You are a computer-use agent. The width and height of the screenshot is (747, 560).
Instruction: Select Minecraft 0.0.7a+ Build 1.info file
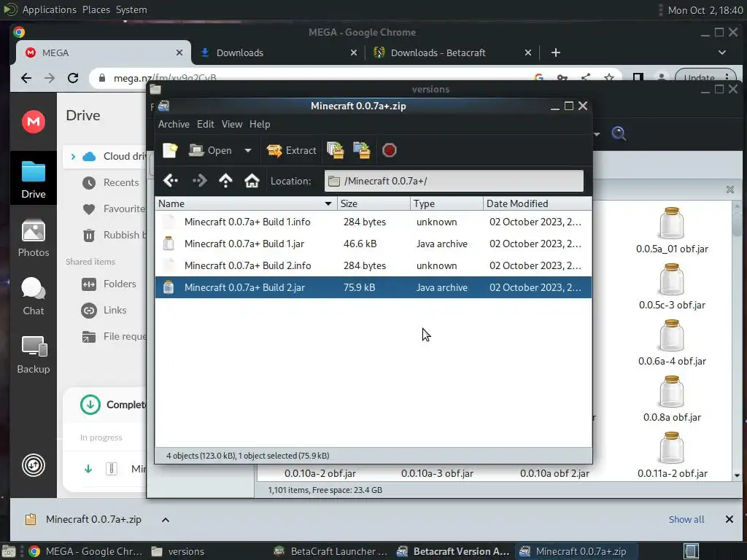[x=373, y=222]
